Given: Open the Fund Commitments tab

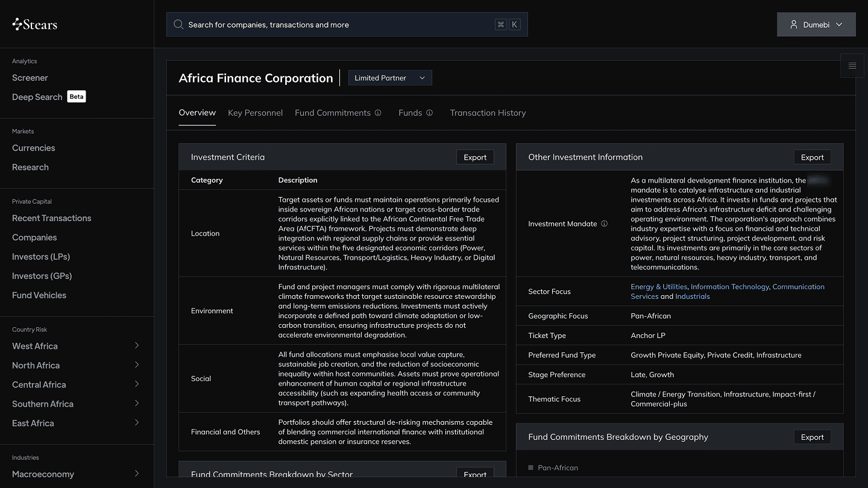Looking at the screenshot, I should 333,113.
